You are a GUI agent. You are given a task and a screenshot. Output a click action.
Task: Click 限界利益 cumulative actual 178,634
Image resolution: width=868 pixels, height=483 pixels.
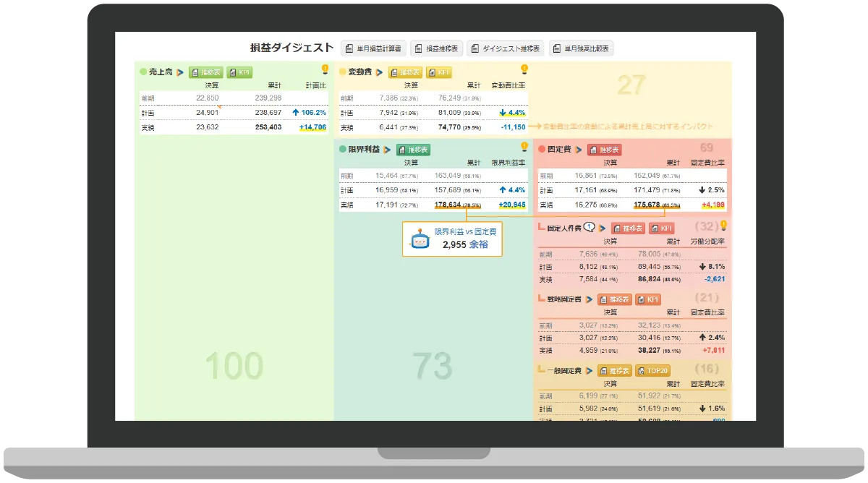point(448,205)
